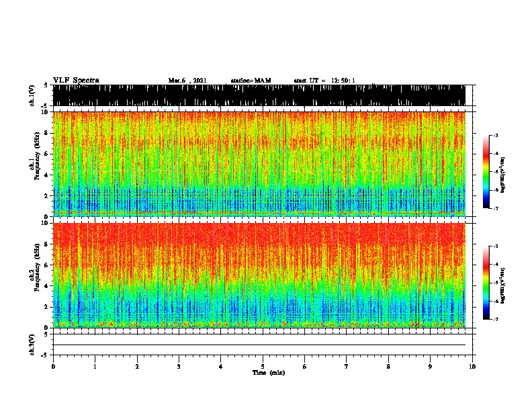Click time axis tick label "2"
The height and width of the screenshot is (411, 532).
click(137, 367)
